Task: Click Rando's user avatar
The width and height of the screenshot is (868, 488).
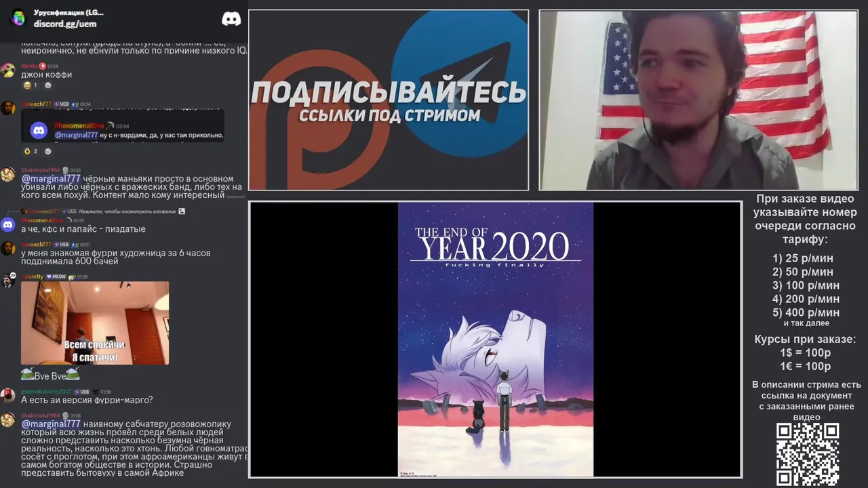Action: 7,70
